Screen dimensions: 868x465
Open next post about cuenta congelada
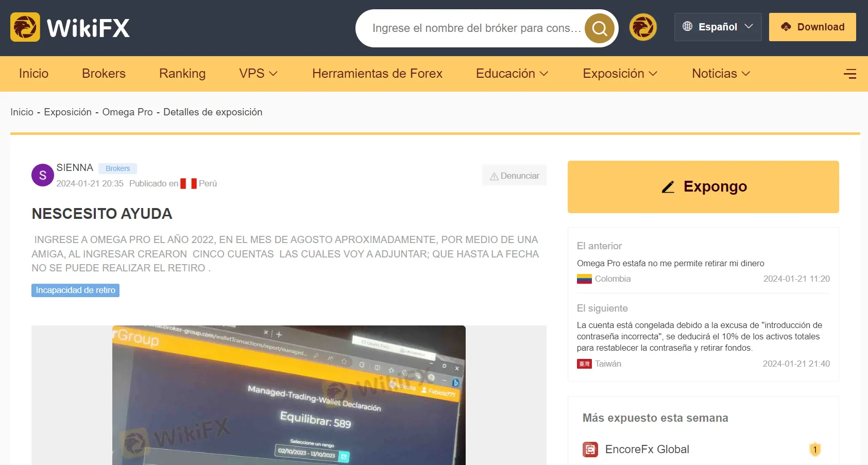click(700, 336)
